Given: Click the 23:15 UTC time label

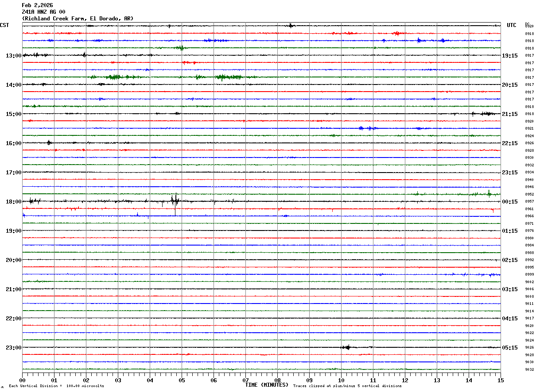Looking at the screenshot, I should [510, 173].
